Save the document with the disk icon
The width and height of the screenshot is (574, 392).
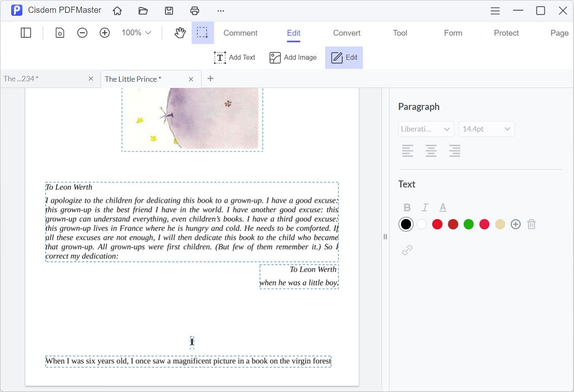[x=169, y=11]
